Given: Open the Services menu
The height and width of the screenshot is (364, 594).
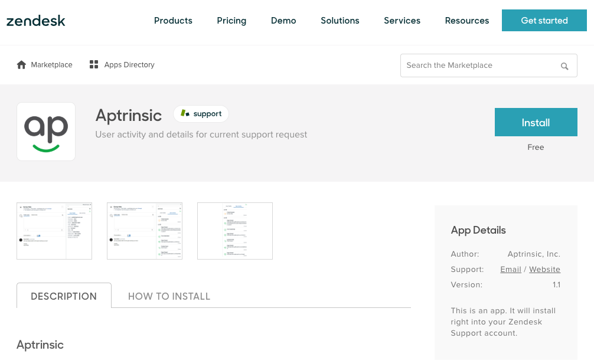Looking at the screenshot, I should (x=402, y=21).
